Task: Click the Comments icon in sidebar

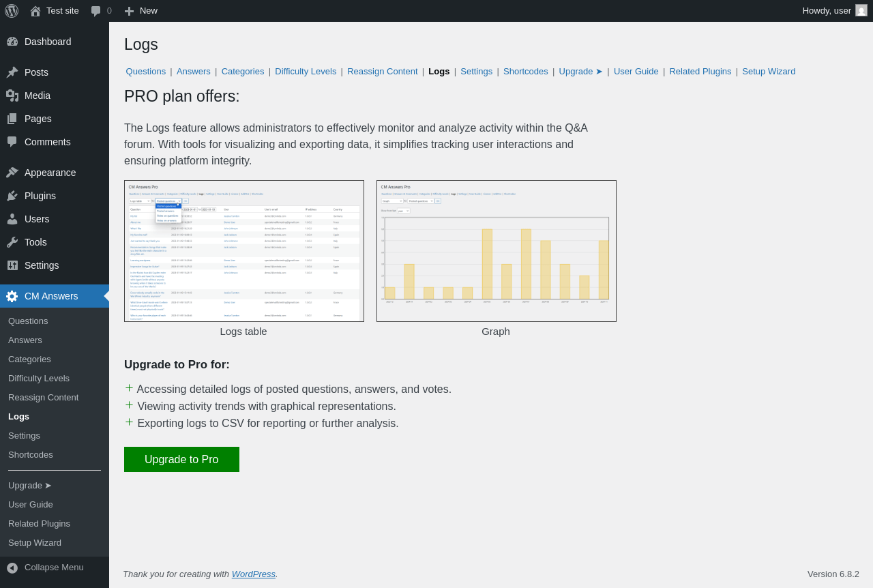Action: click(x=12, y=142)
